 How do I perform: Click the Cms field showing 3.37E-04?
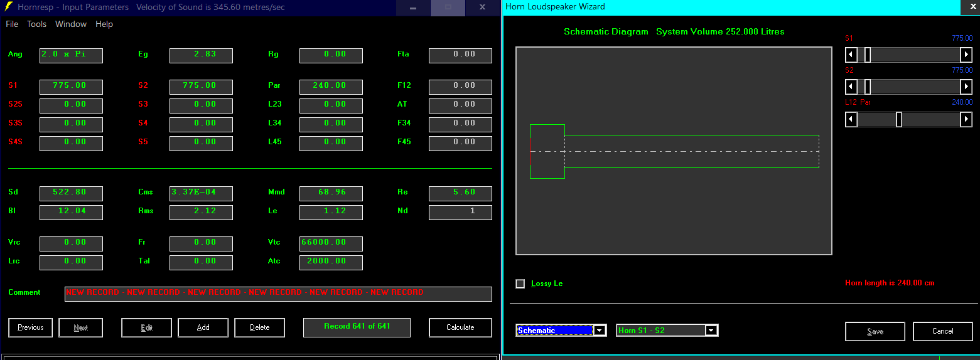pos(201,193)
